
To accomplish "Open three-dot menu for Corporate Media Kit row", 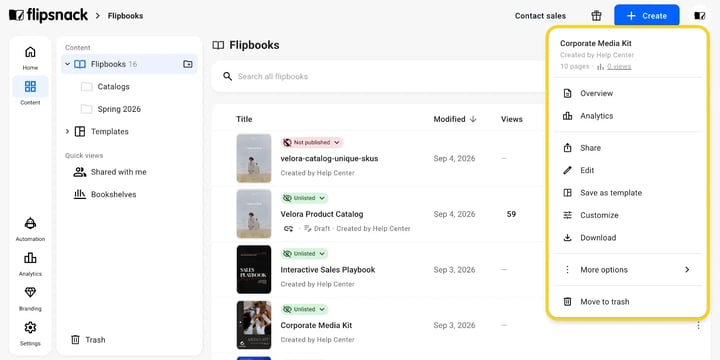I will [x=698, y=326].
